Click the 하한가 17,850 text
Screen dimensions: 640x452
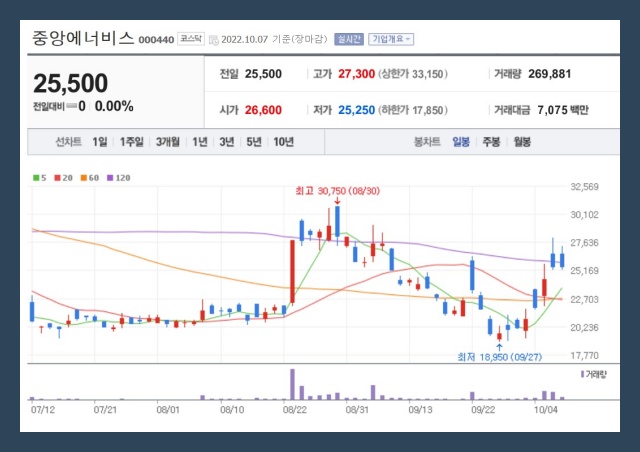click(413, 110)
